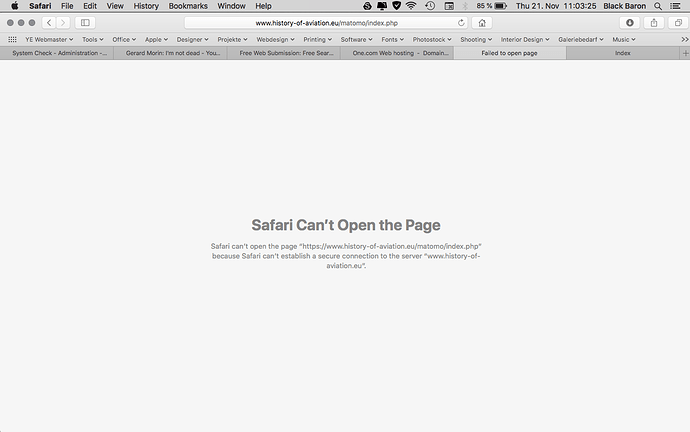Expand the YE Webmaster bookmarks folder

tap(49, 40)
